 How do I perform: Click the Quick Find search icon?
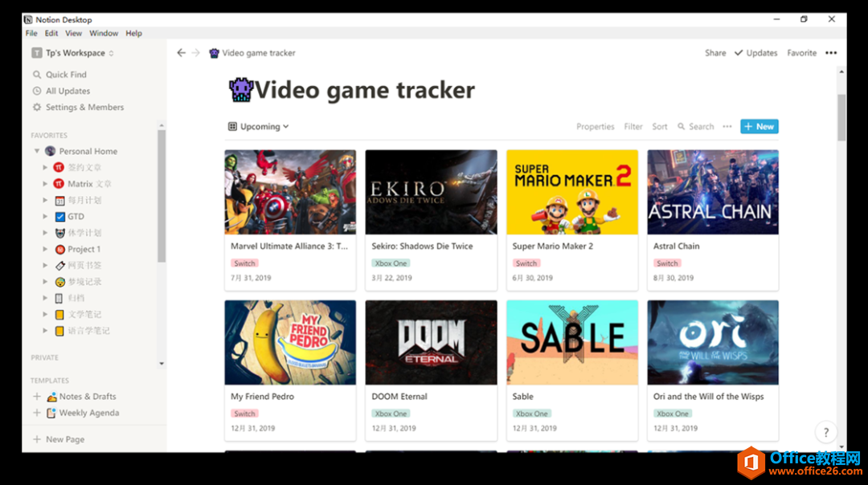pyautogui.click(x=37, y=75)
